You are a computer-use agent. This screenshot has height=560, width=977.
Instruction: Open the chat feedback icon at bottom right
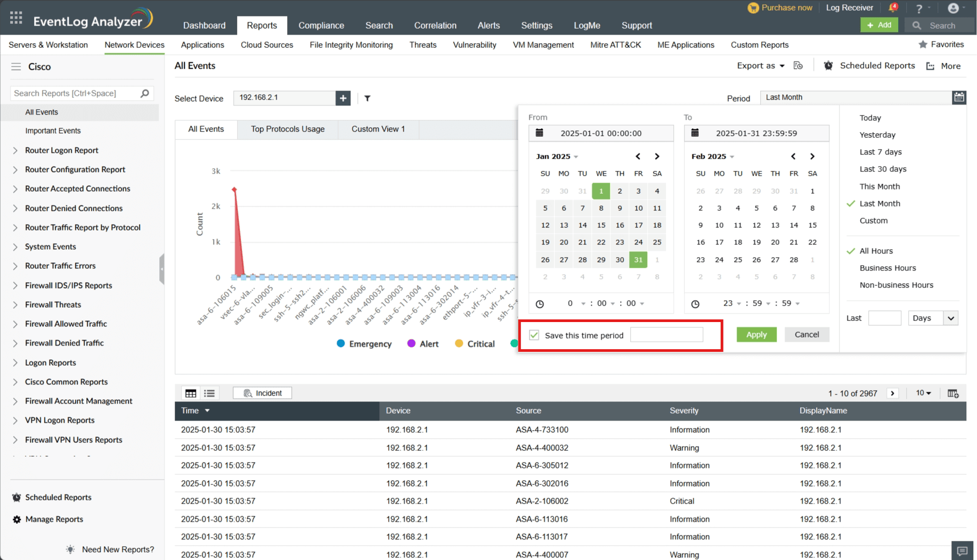point(962,551)
